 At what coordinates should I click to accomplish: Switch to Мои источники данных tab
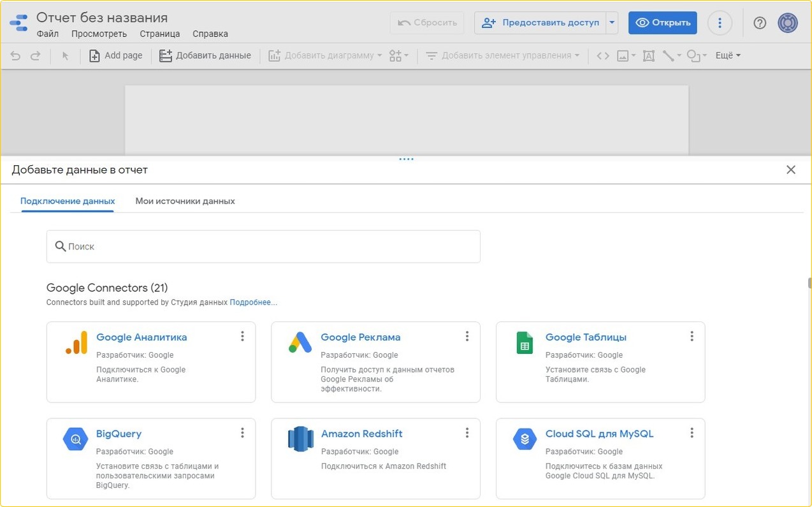185,201
